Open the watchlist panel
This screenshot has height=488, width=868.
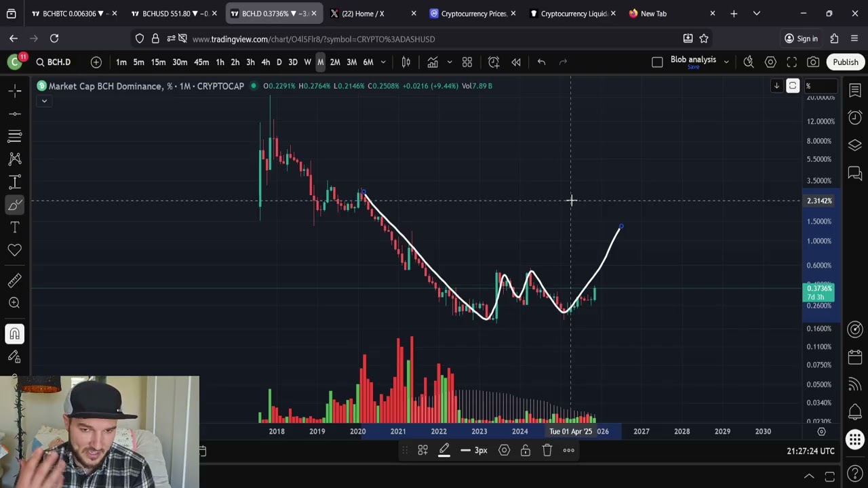pos(855,91)
